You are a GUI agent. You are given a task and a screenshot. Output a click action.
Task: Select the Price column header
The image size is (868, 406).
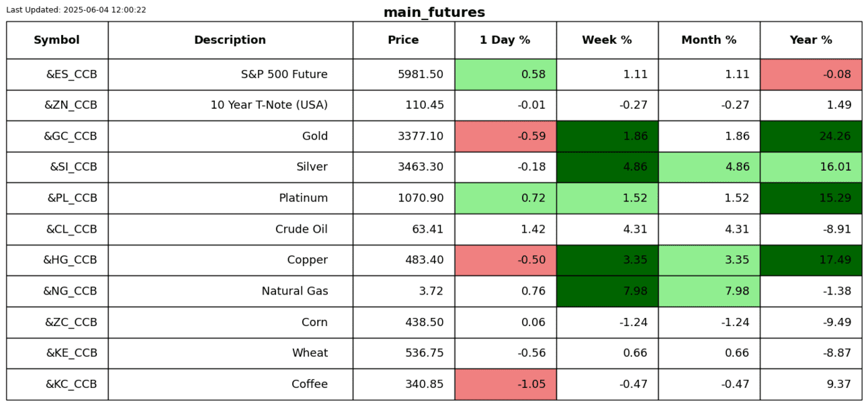pos(403,40)
